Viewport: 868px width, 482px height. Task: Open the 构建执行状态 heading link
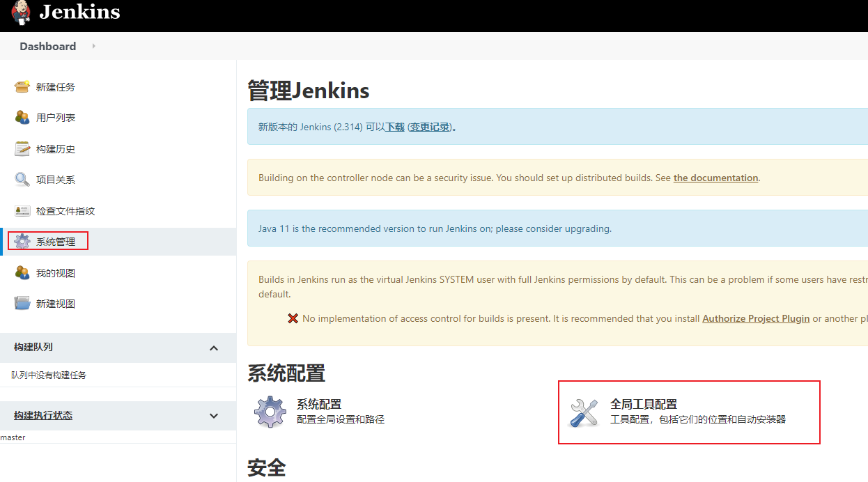coord(43,415)
